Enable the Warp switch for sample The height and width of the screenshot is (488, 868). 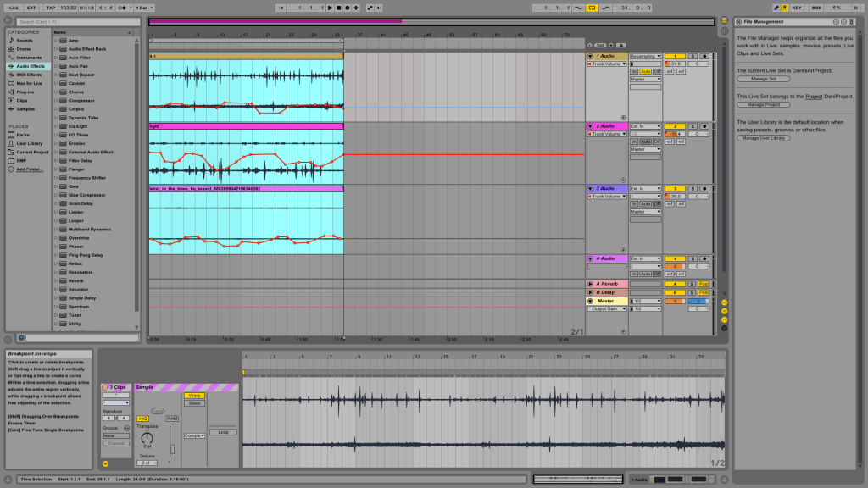(x=195, y=395)
